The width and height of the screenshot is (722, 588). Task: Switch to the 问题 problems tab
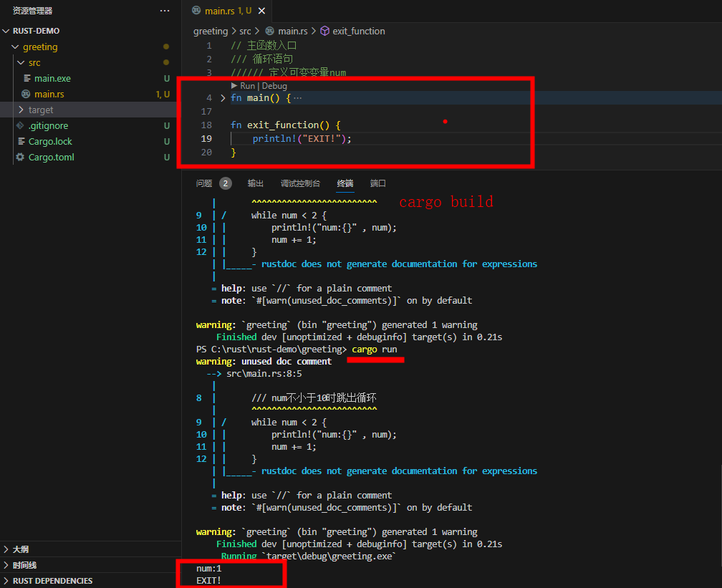204,184
